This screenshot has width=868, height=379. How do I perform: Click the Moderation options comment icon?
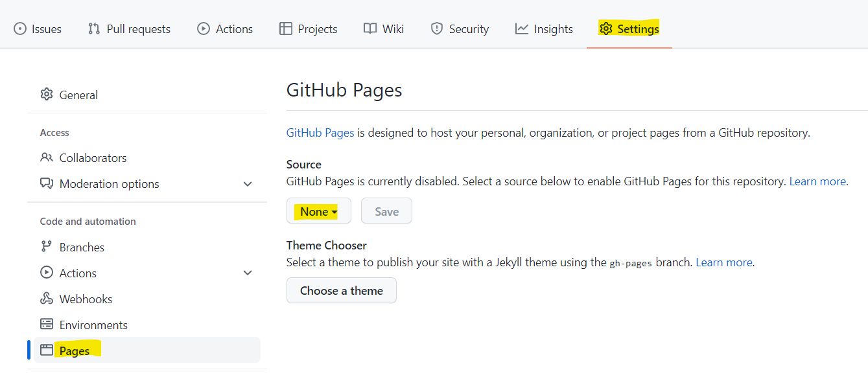(x=46, y=183)
